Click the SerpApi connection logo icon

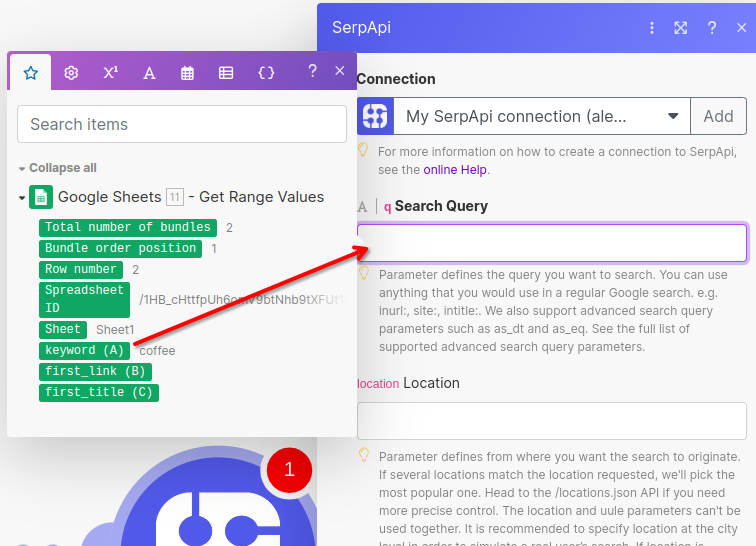(x=375, y=116)
